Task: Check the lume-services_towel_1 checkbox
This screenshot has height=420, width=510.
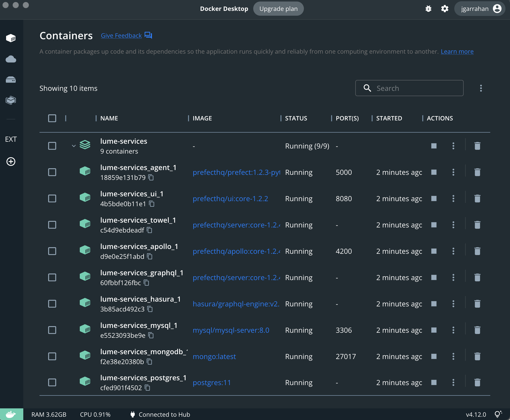Action: coord(52,225)
